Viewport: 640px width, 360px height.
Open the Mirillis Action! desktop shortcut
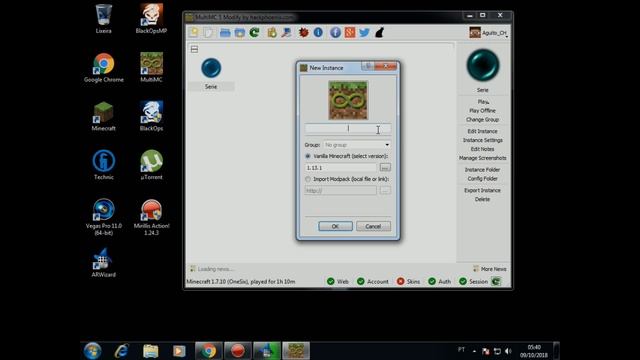click(151, 217)
